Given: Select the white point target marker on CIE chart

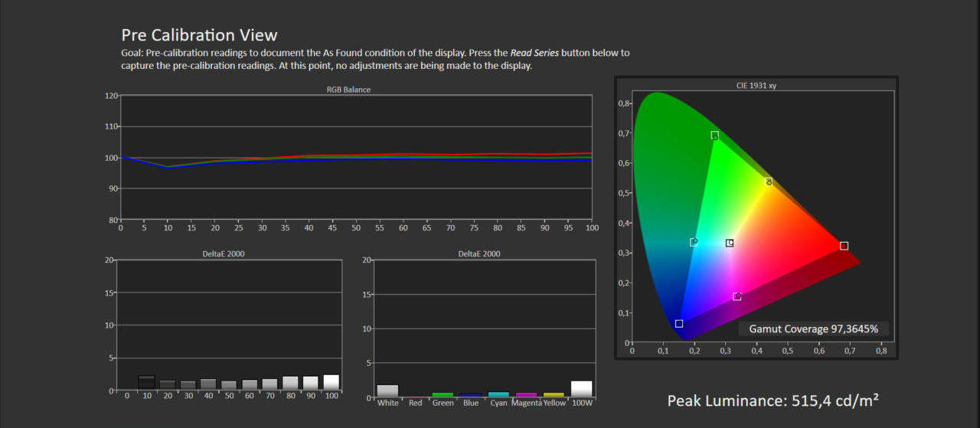Looking at the screenshot, I should point(730,243).
